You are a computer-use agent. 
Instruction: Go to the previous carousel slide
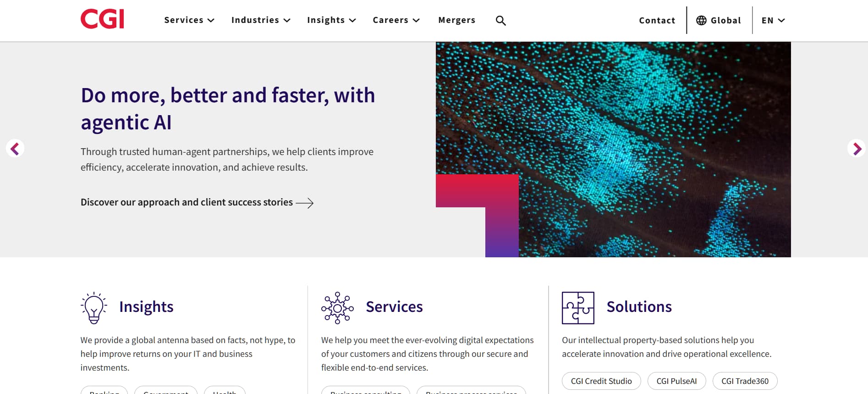coord(15,148)
